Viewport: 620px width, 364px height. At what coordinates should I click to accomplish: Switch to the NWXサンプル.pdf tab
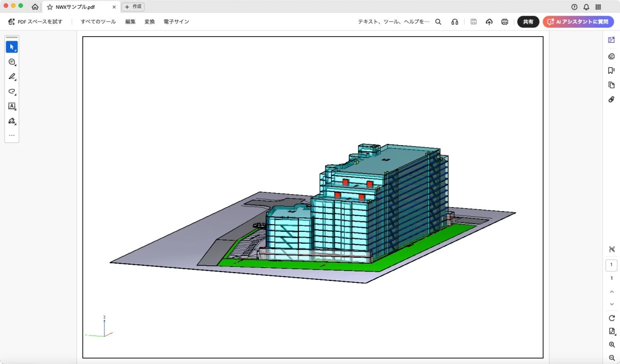pos(81,7)
